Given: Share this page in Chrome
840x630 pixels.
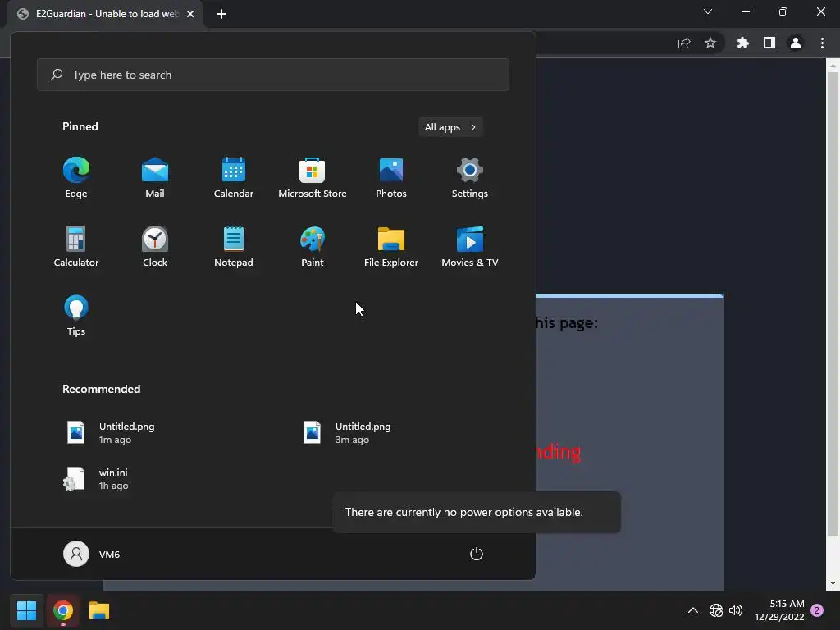Looking at the screenshot, I should [x=684, y=43].
